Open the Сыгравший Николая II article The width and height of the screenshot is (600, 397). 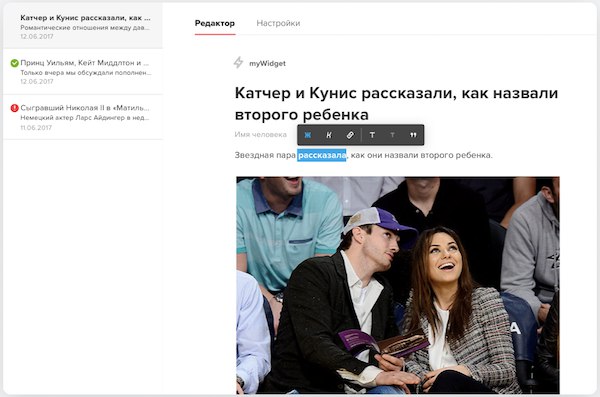(83, 117)
